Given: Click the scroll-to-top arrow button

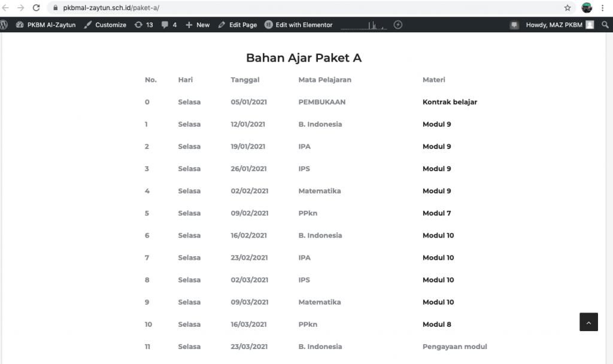Looking at the screenshot, I should click(588, 322).
